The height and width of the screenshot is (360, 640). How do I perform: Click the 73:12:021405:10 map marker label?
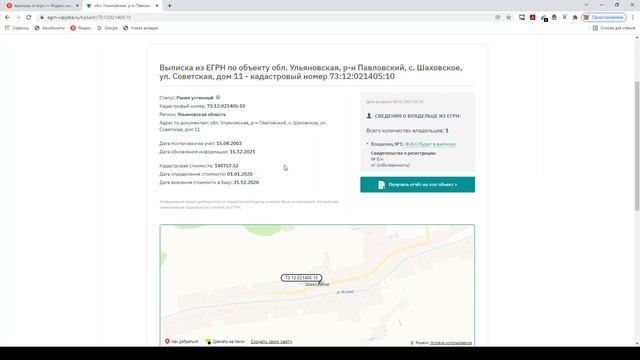pos(301,278)
